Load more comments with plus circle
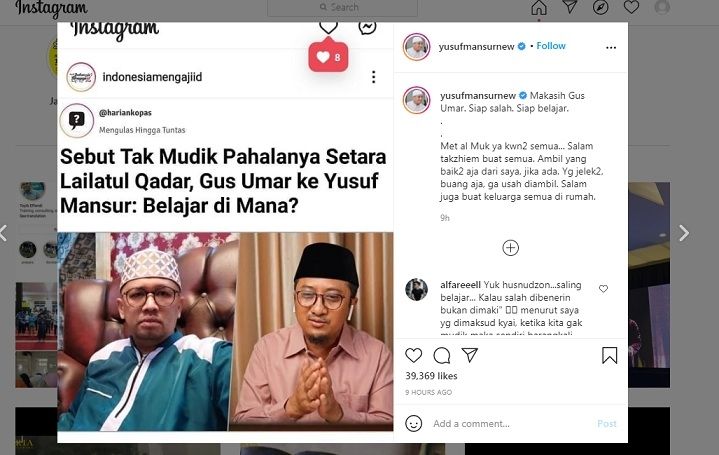This screenshot has height=455, width=719. tap(510, 248)
